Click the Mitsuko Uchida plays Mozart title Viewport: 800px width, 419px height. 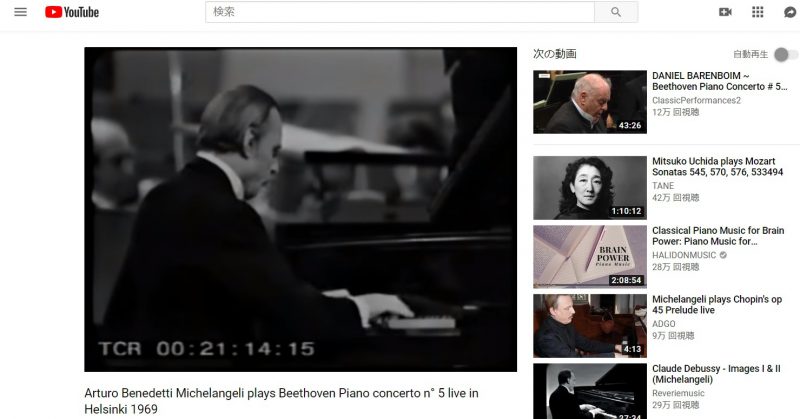tap(717, 166)
